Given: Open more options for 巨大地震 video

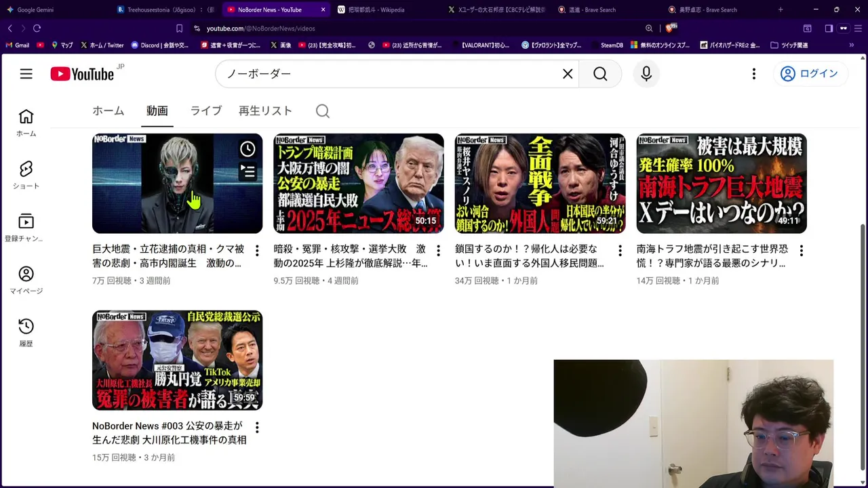Looking at the screenshot, I should click(257, 251).
